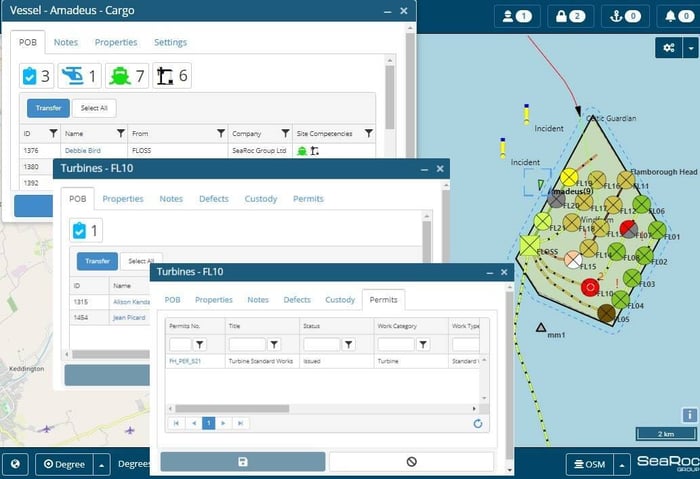Go to first page in permits pager
This screenshot has height=479, width=700.
click(176, 423)
